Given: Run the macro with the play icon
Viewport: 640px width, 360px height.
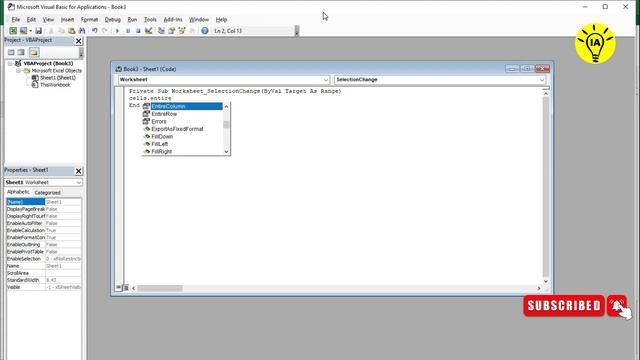Looking at the screenshot, I should click(118, 31).
